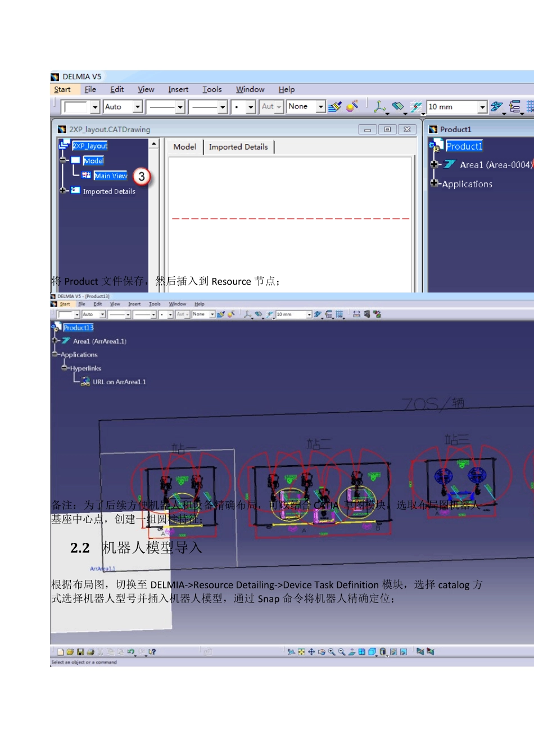This screenshot has width=534, height=756.
Task: Collapse Applications node in Product13 tree
Action: click(x=55, y=354)
